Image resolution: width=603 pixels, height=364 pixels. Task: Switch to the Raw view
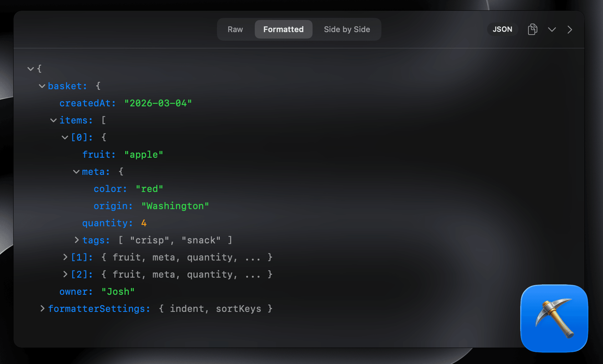tap(235, 29)
